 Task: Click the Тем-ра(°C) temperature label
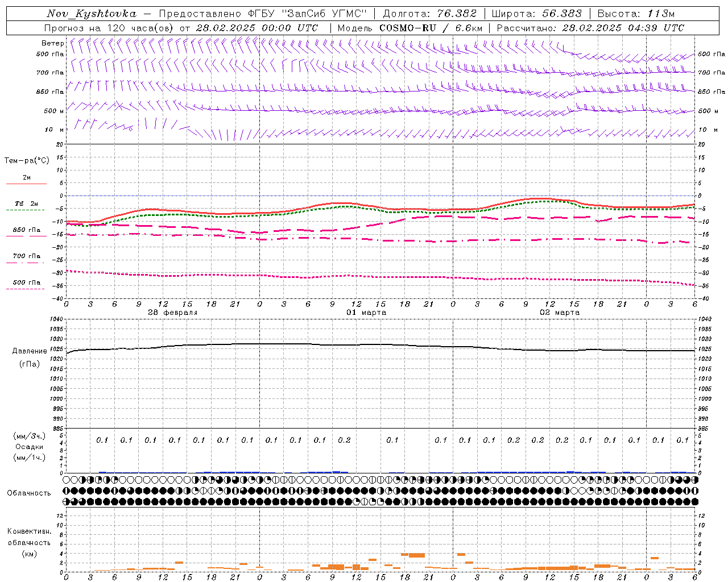pos(27,161)
